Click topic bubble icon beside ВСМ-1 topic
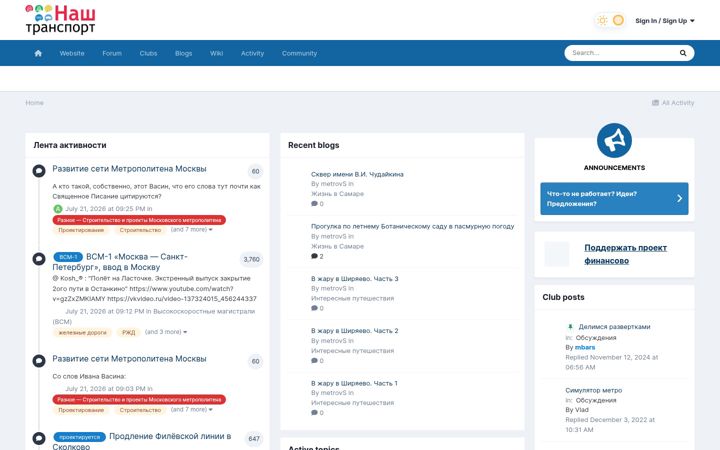This screenshot has width=720, height=450. pyautogui.click(x=39, y=259)
